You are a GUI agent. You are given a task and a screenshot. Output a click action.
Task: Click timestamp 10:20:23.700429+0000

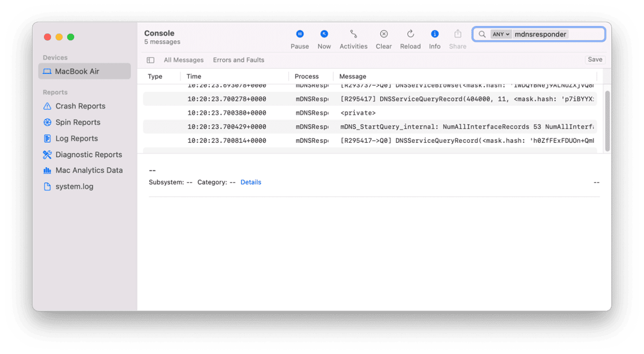(227, 127)
